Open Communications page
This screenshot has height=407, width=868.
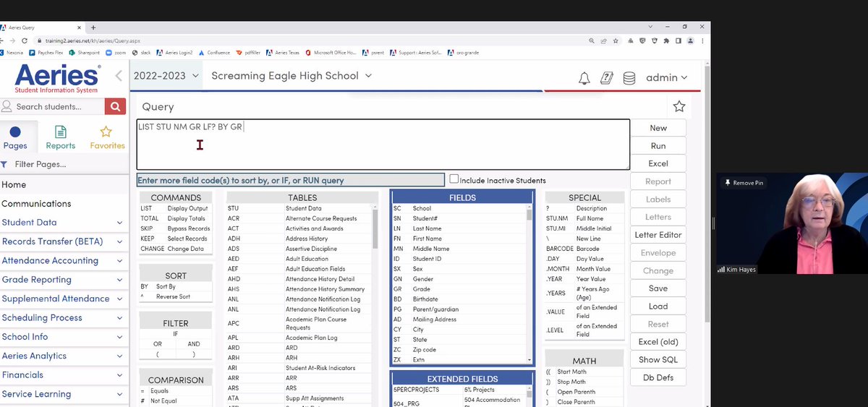click(36, 204)
